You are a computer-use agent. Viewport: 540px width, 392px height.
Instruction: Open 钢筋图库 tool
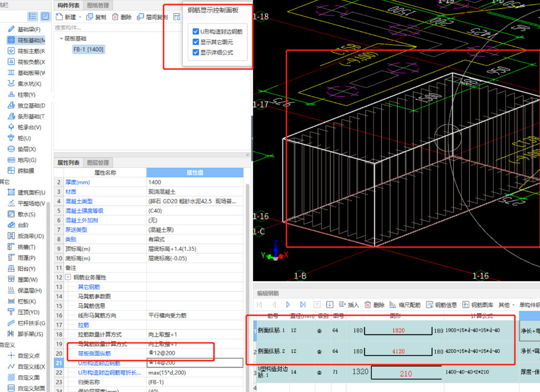pos(478,305)
